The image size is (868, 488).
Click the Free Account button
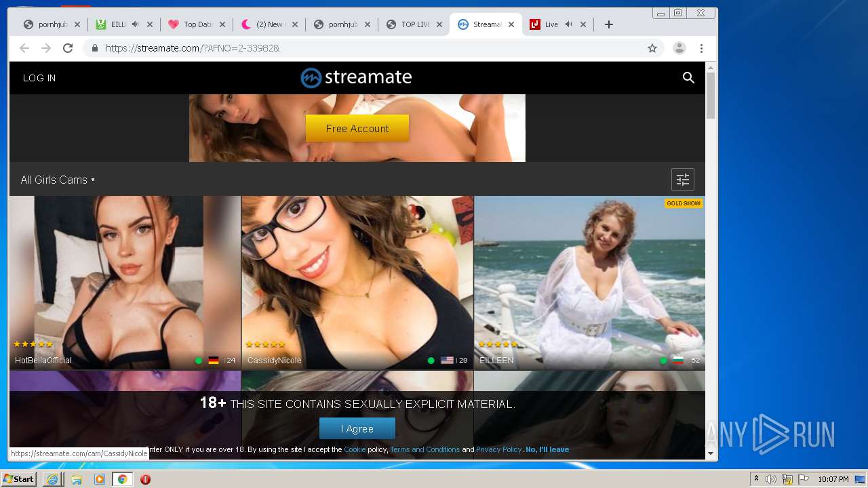pyautogui.click(x=357, y=128)
